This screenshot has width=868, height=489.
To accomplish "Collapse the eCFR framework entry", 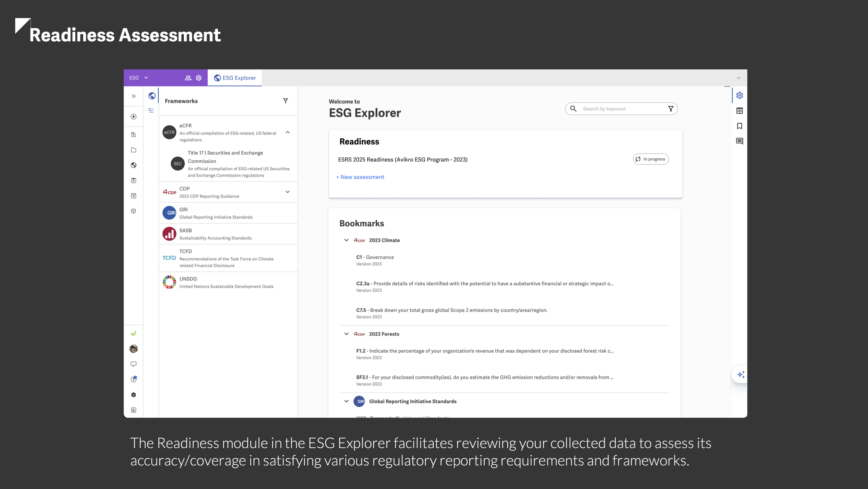I will 287,132.
